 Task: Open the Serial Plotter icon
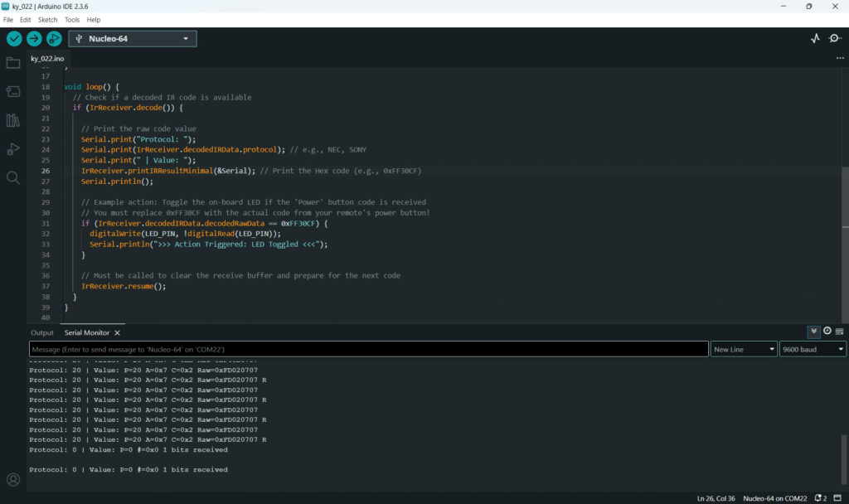pos(815,38)
